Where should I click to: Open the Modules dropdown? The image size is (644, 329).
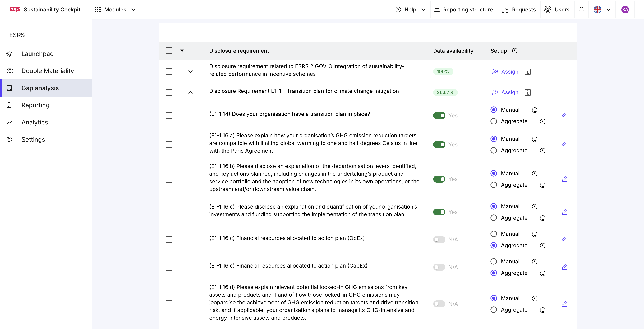click(115, 10)
